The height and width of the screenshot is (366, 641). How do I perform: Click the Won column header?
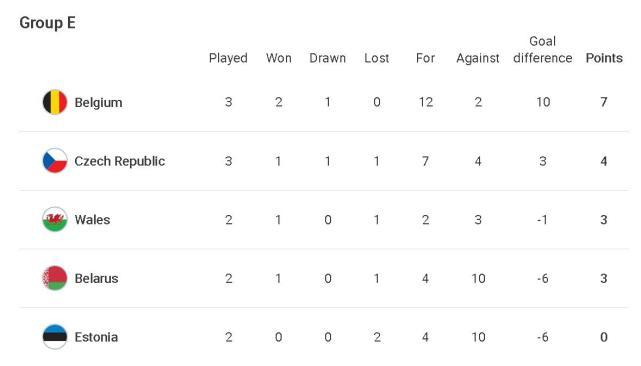tap(279, 58)
